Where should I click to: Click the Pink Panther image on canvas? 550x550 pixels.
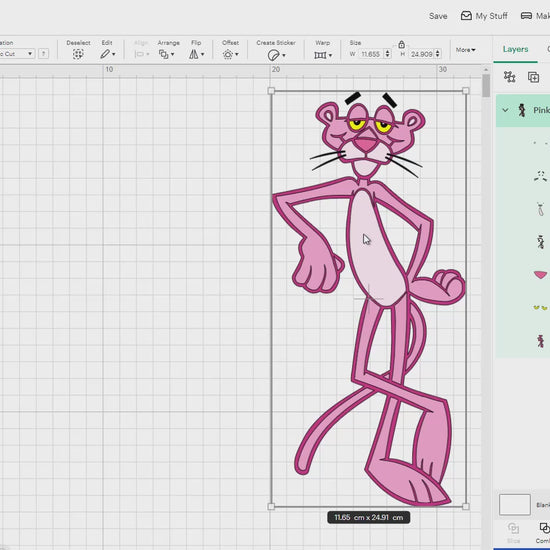[368, 298]
